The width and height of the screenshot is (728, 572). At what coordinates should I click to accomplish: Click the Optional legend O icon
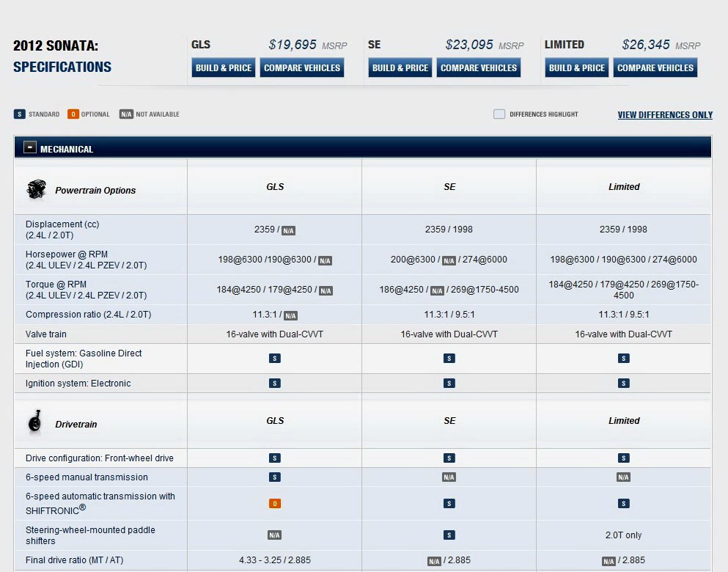coord(73,114)
